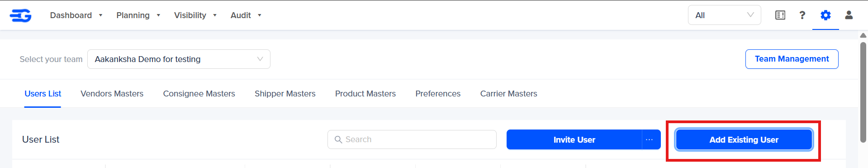Viewport: 868px width, 168px height.
Task: Switch to Vendors Masters tab
Action: pyautogui.click(x=112, y=94)
